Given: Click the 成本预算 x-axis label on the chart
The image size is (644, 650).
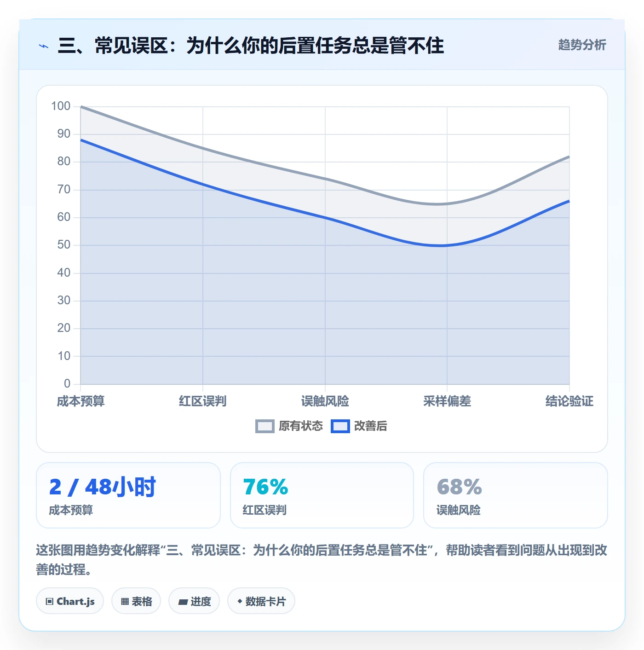Looking at the screenshot, I should (x=80, y=401).
